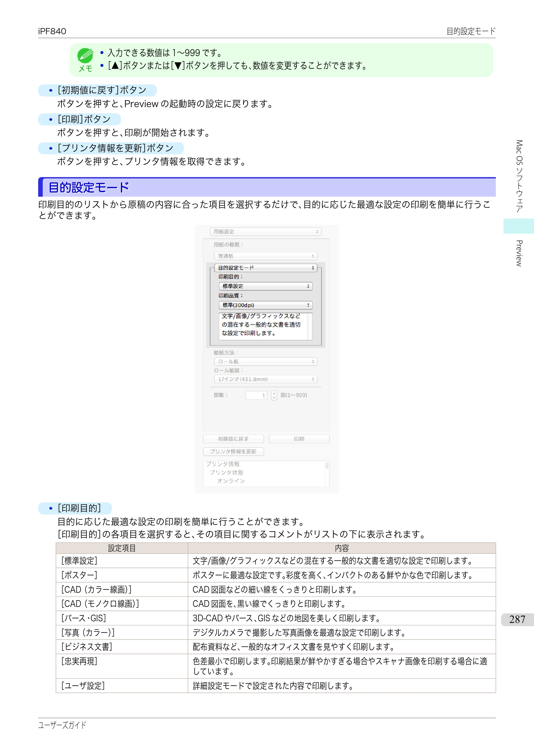
Task: Open the 17インチ(431.8mm) roll width dropdown
Action: click(265, 379)
